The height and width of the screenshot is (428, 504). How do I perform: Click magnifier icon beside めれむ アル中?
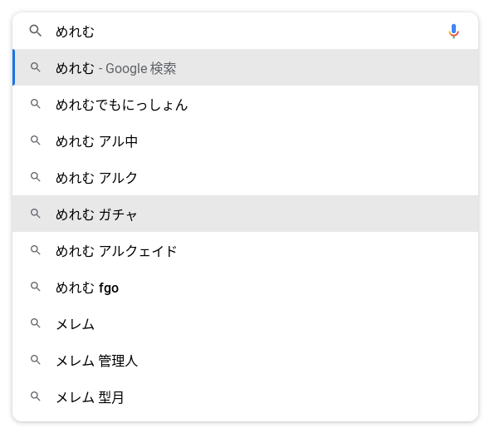pos(36,141)
